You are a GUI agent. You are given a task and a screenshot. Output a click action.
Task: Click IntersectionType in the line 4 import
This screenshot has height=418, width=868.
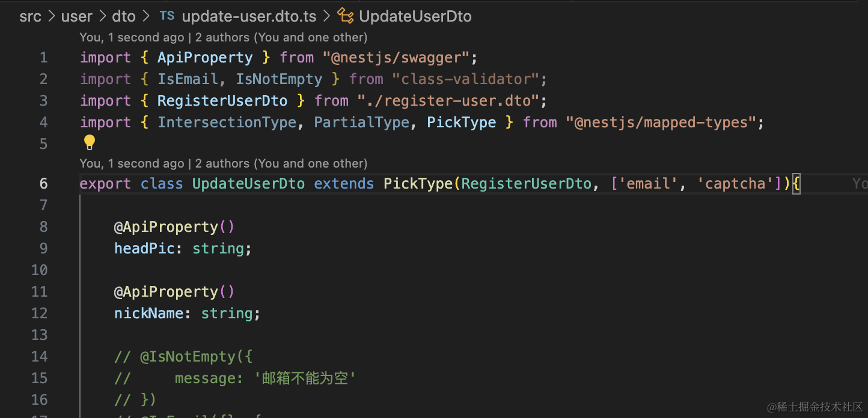227,123
